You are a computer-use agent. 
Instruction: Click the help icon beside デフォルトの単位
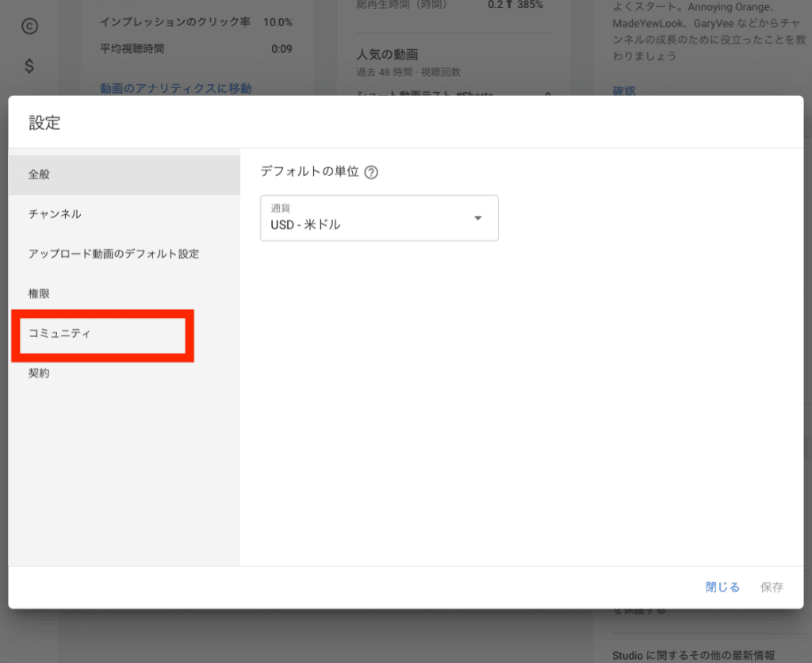pos(370,172)
